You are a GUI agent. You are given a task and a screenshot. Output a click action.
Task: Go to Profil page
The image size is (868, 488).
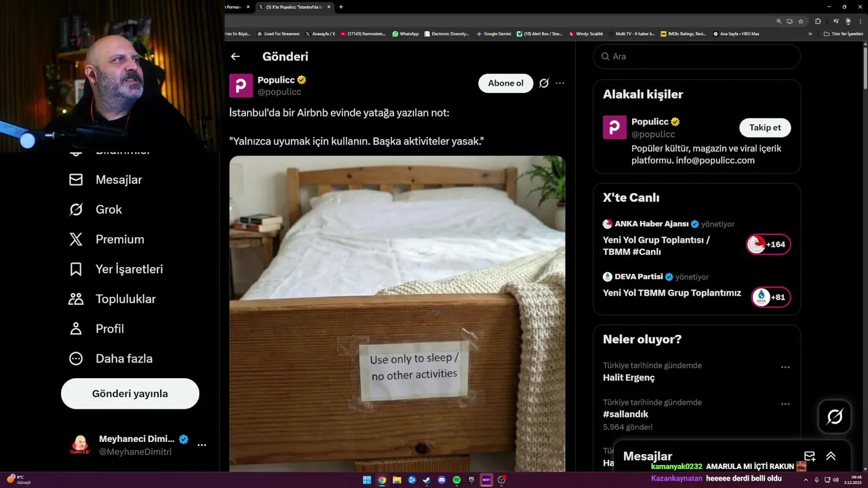96,329
